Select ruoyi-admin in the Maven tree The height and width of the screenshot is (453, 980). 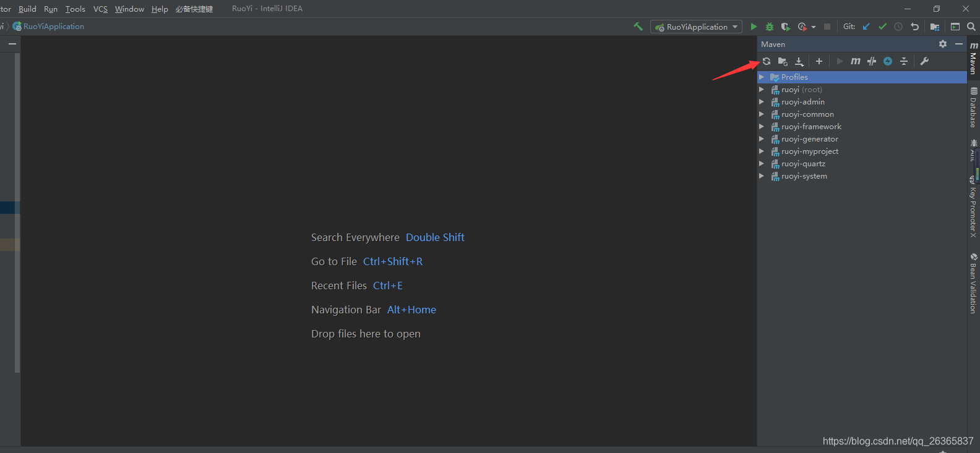[803, 102]
